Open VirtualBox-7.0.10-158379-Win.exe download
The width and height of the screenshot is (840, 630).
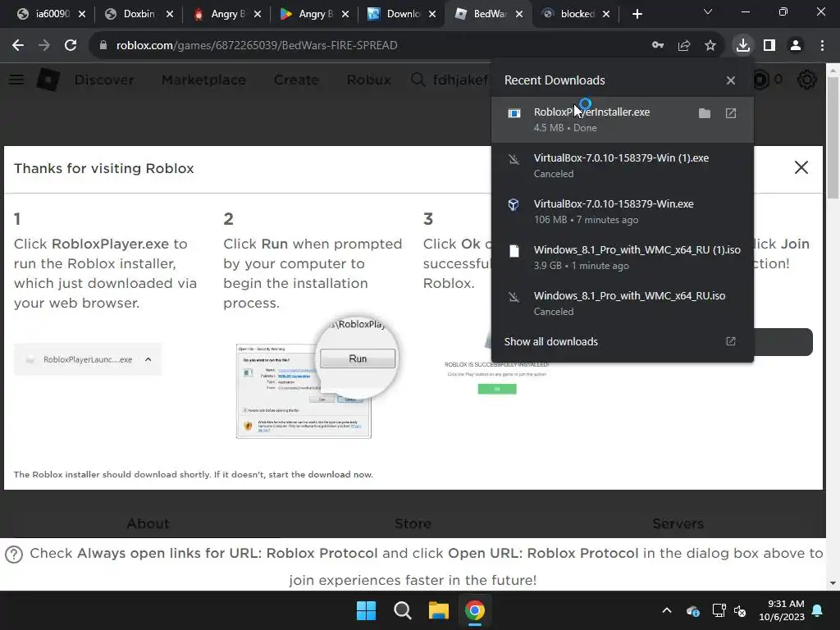tap(622, 212)
